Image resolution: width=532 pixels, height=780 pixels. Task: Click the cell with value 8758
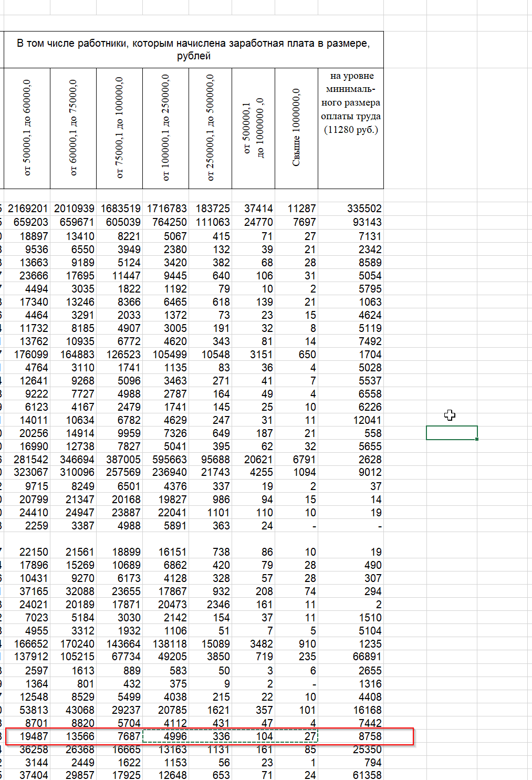tap(351, 736)
